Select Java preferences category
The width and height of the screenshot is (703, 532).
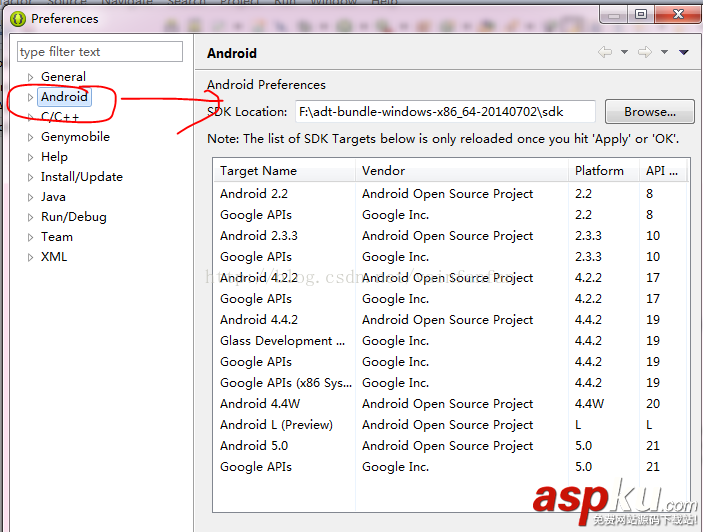pyautogui.click(x=53, y=197)
